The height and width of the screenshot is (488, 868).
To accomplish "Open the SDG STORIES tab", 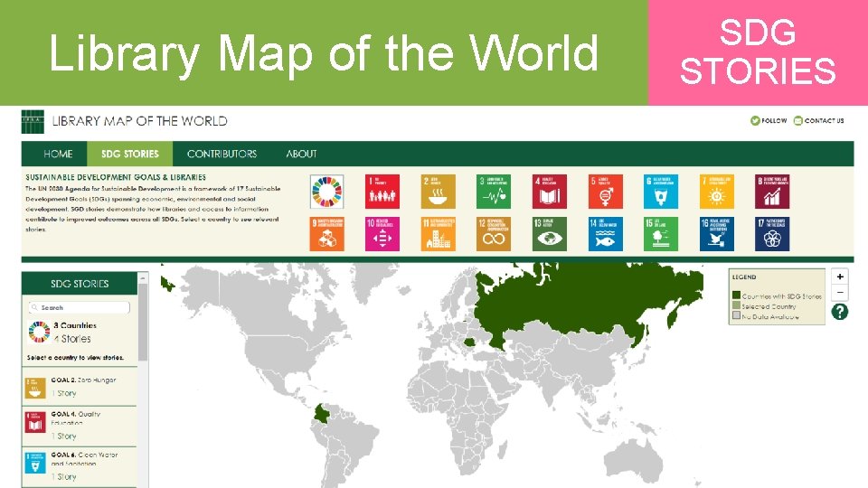I will click(130, 154).
